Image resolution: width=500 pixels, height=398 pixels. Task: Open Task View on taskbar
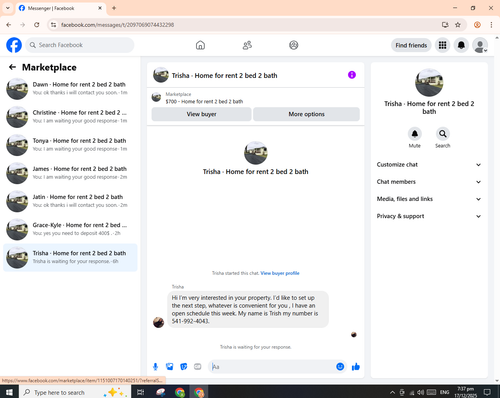tap(141, 392)
